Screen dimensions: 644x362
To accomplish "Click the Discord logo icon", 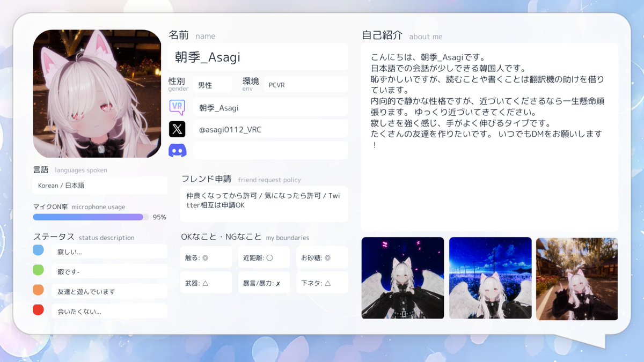I will [177, 151].
